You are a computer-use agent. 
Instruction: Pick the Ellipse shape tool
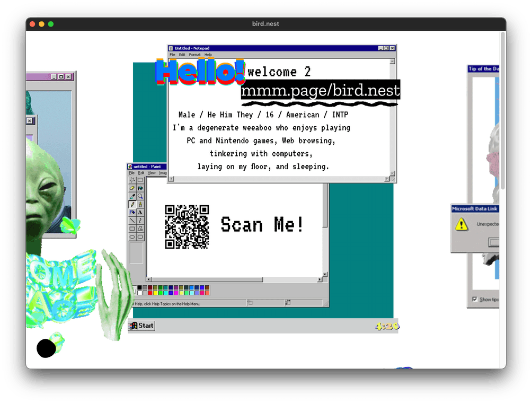pos(132,236)
